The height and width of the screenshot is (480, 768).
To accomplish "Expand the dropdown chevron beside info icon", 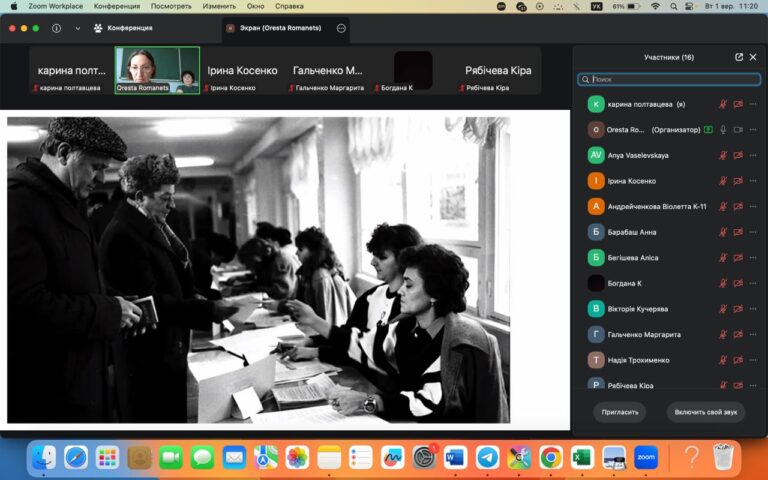I will 77,28.
